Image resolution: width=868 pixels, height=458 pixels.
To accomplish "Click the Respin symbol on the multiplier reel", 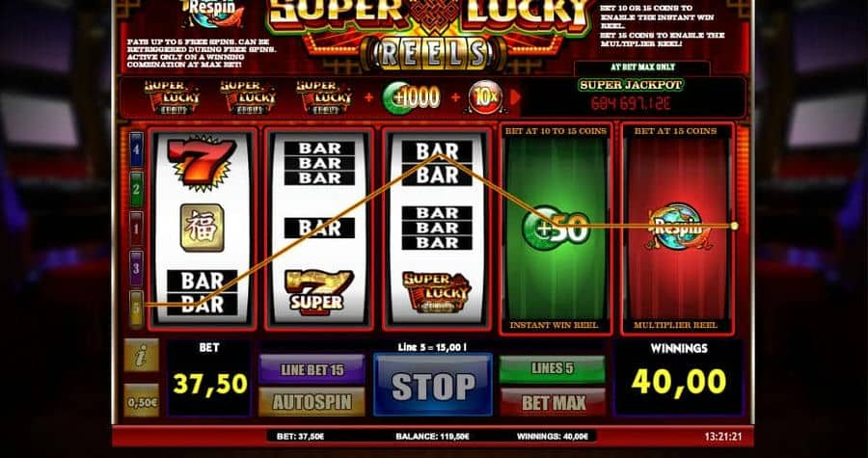I will point(678,227).
